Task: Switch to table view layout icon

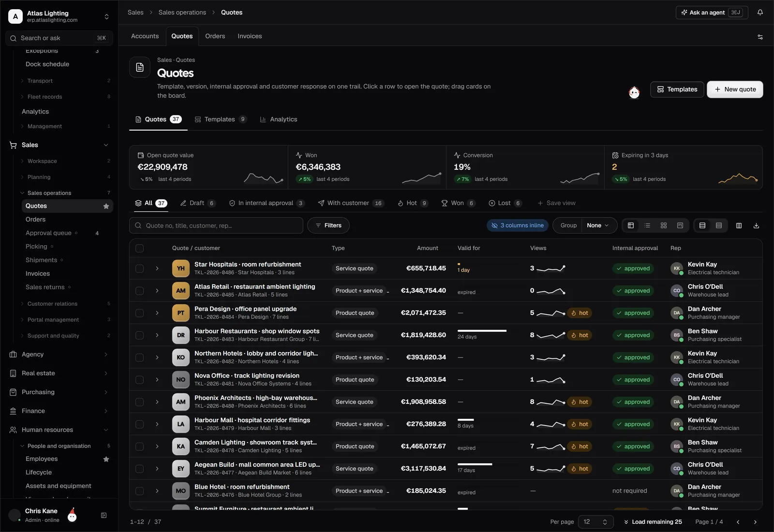Action: coord(631,225)
